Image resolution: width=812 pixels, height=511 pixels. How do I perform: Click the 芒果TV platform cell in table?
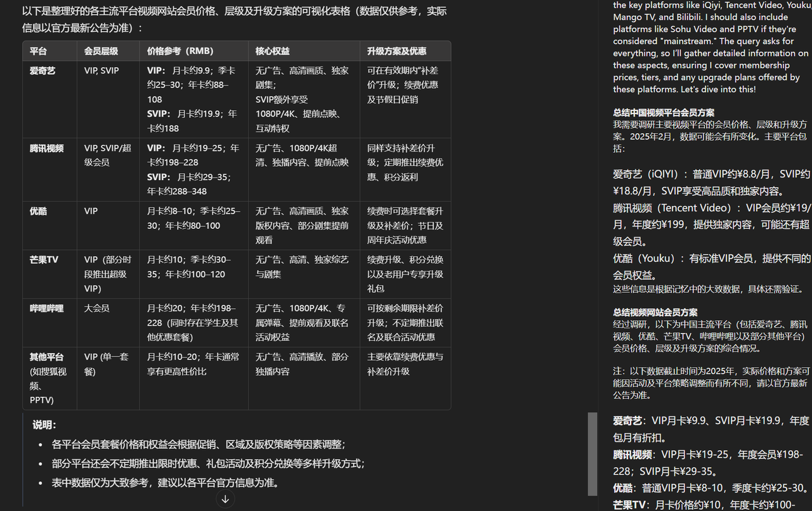[x=49, y=274]
